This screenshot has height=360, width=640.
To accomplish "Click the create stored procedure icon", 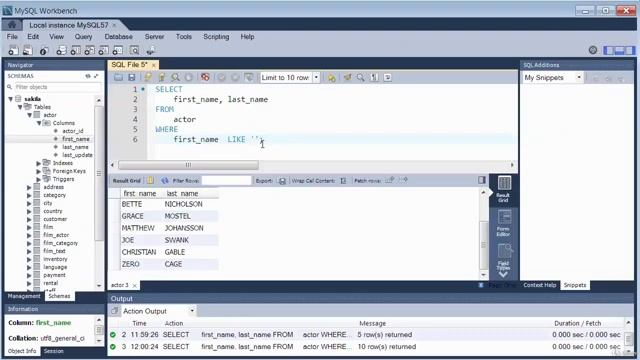I will pos(103,51).
